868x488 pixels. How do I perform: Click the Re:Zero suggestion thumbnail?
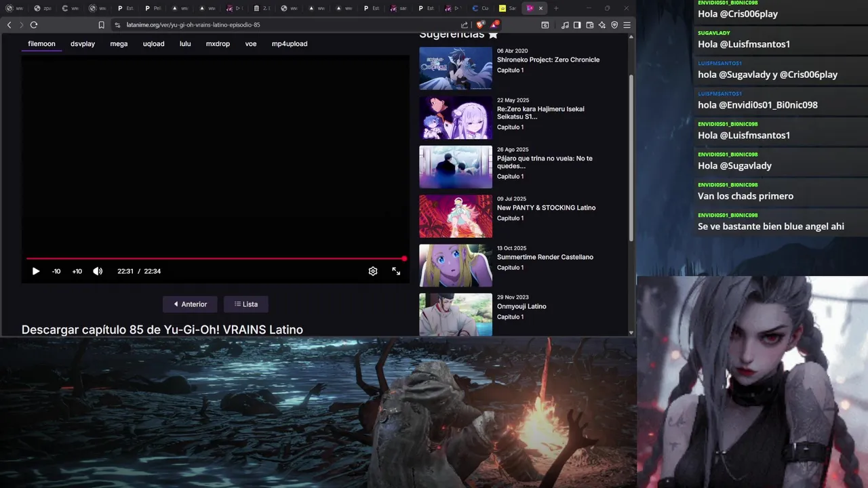(456, 117)
